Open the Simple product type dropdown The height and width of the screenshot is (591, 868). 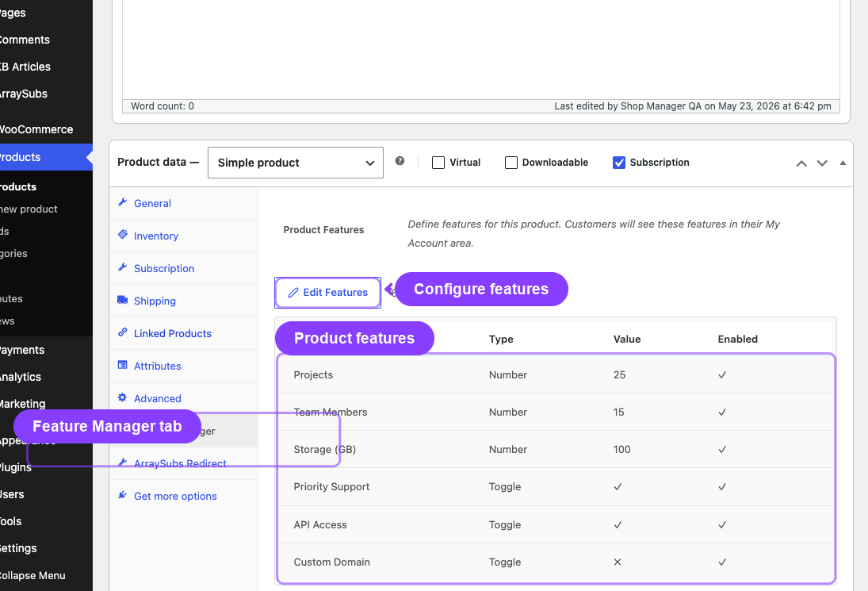(x=296, y=163)
